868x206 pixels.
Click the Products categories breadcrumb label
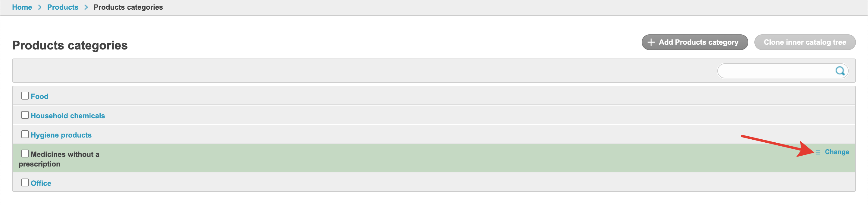(x=128, y=7)
